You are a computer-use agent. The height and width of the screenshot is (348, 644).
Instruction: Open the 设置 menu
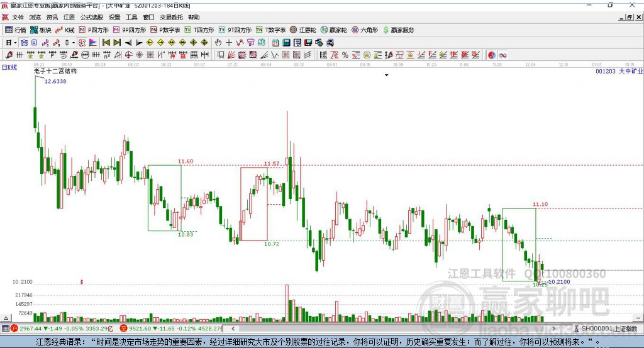[x=114, y=17]
